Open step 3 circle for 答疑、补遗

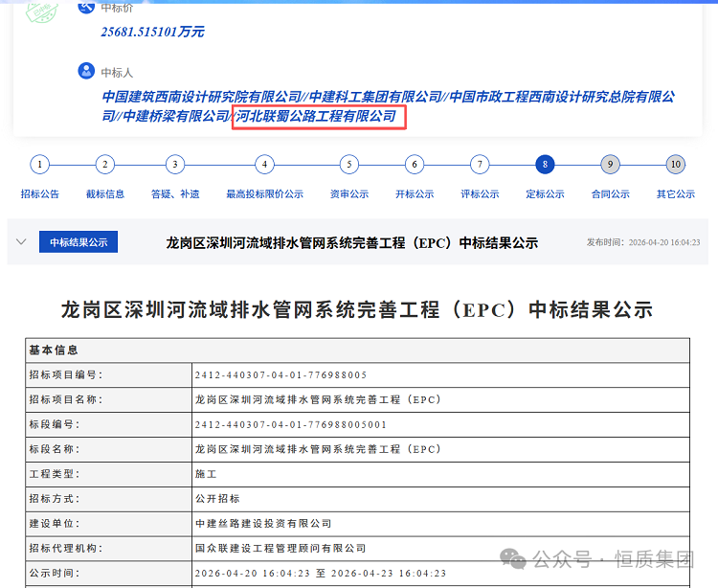(x=174, y=165)
